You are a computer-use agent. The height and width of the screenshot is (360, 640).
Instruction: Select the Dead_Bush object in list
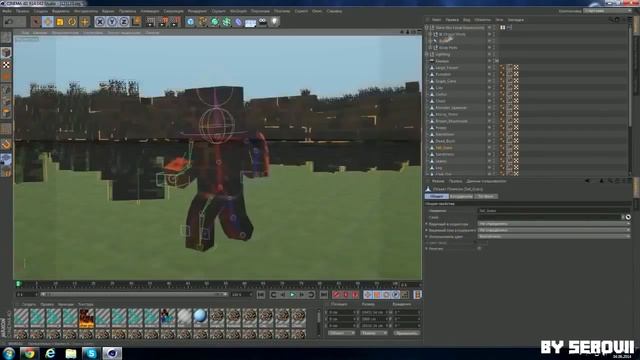click(x=444, y=141)
